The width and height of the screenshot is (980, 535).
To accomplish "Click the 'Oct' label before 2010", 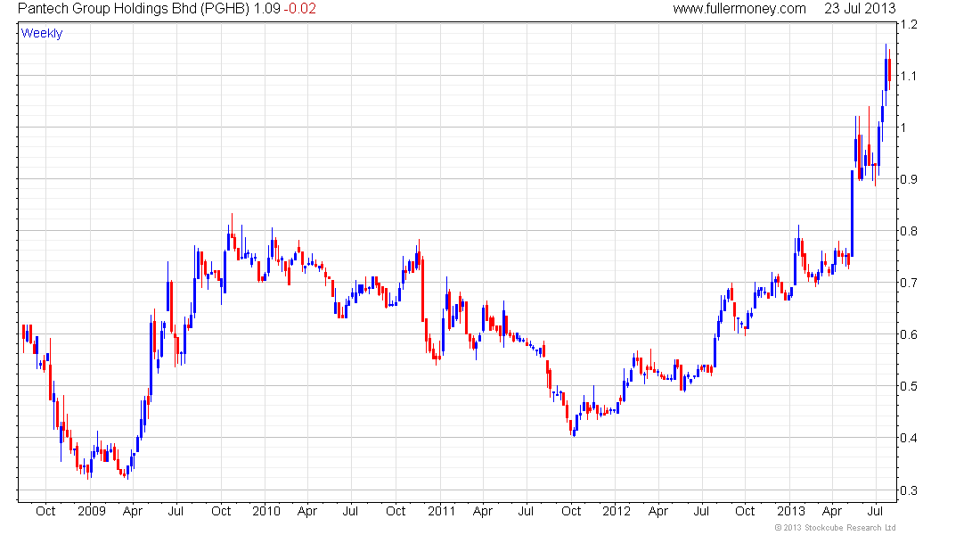I will coord(221,511).
